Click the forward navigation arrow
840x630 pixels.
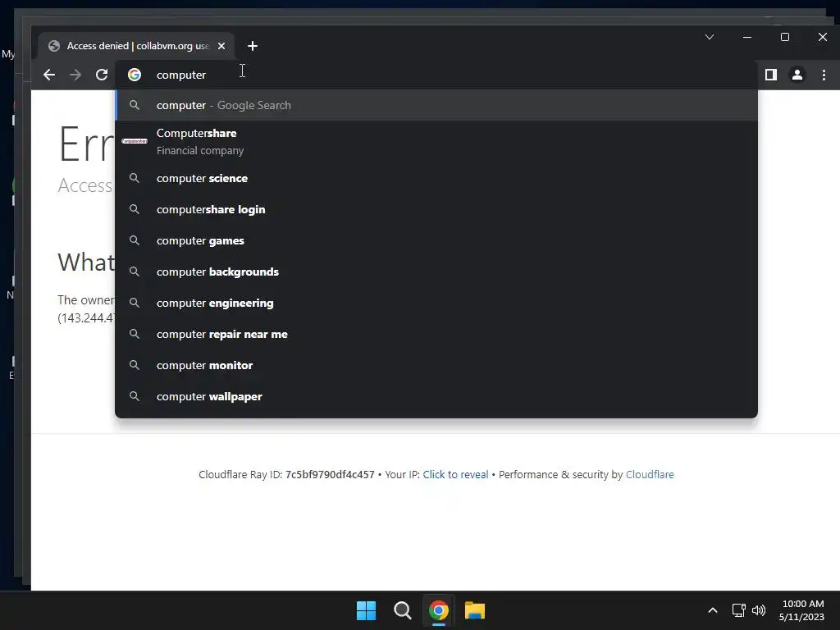point(75,75)
